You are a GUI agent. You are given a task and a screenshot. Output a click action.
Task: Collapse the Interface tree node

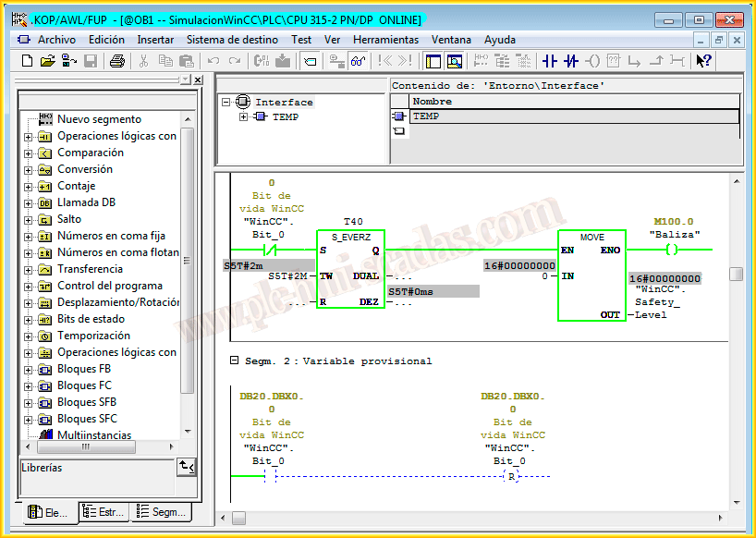coord(226,103)
